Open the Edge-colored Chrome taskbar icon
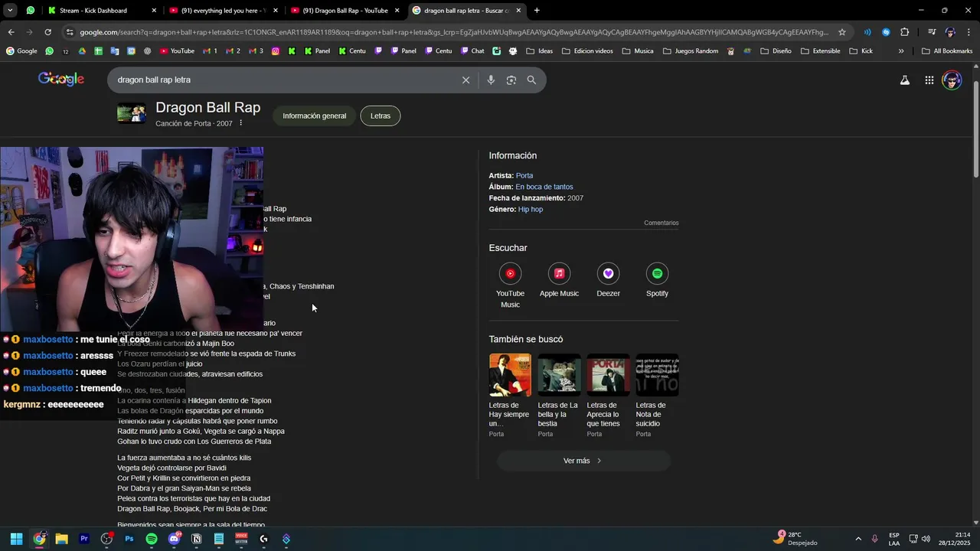This screenshot has height=551, width=980. point(39,539)
